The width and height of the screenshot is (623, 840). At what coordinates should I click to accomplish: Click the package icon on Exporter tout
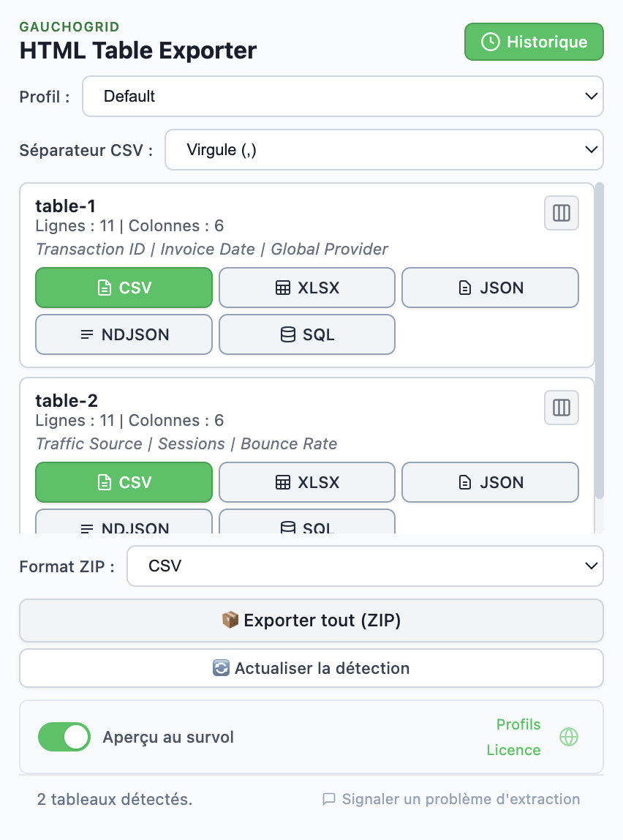point(232,620)
